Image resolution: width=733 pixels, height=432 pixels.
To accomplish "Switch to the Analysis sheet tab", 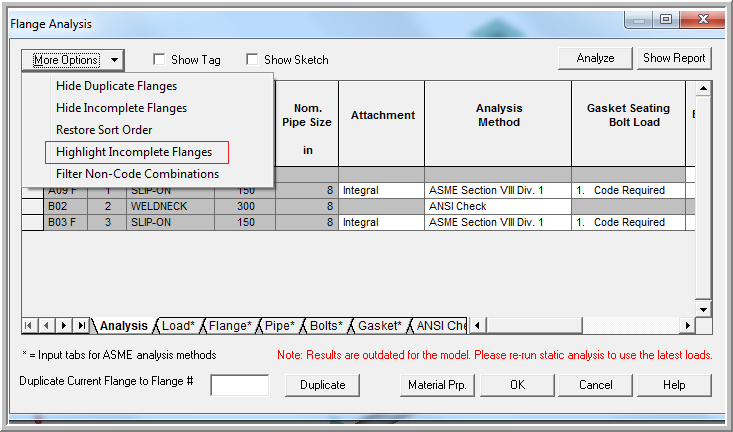I will 123,326.
